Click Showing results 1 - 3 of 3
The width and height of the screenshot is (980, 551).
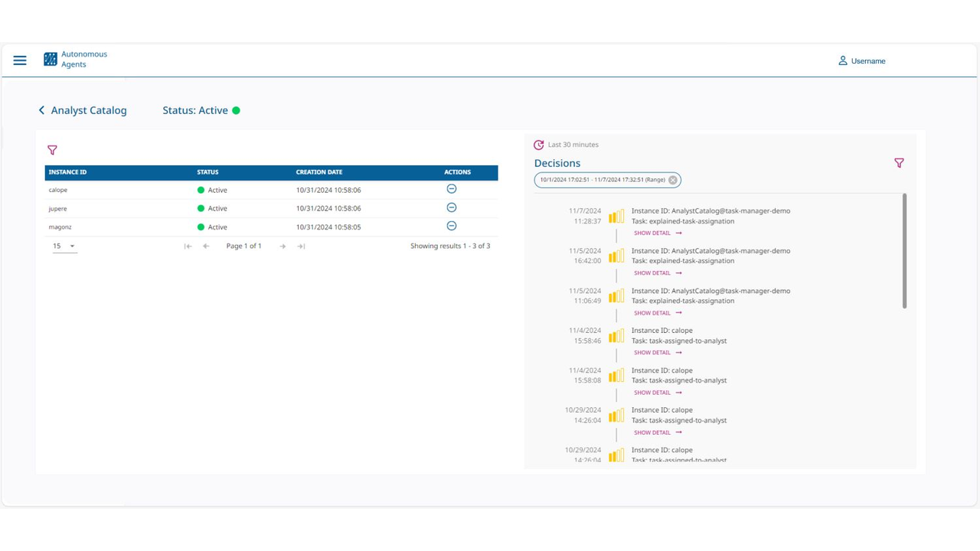coord(450,246)
